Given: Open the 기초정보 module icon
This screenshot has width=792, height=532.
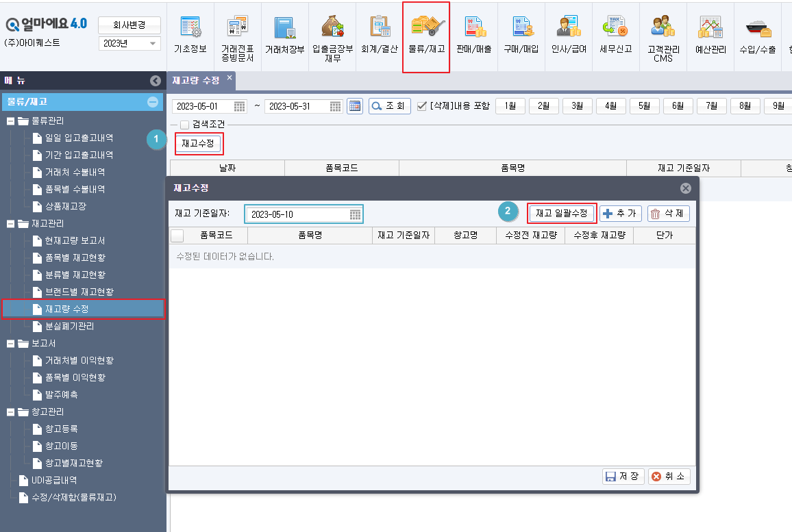Looking at the screenshot, I should pyautogui.click(x=190, y=36).
